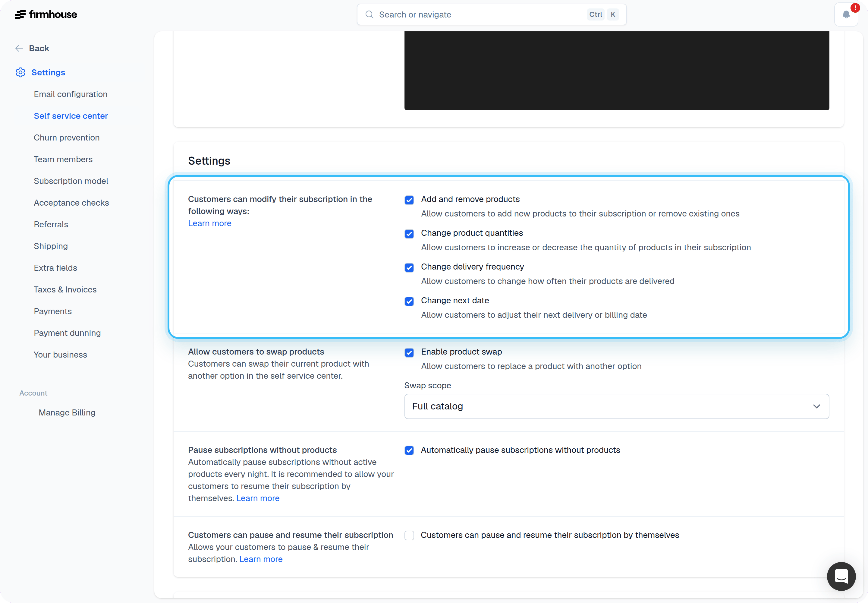Click the back arrow icon

(x=19, y=48)
